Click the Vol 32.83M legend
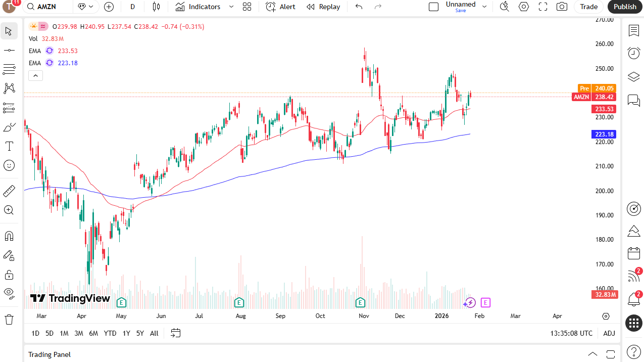 [x=46, y=38]
